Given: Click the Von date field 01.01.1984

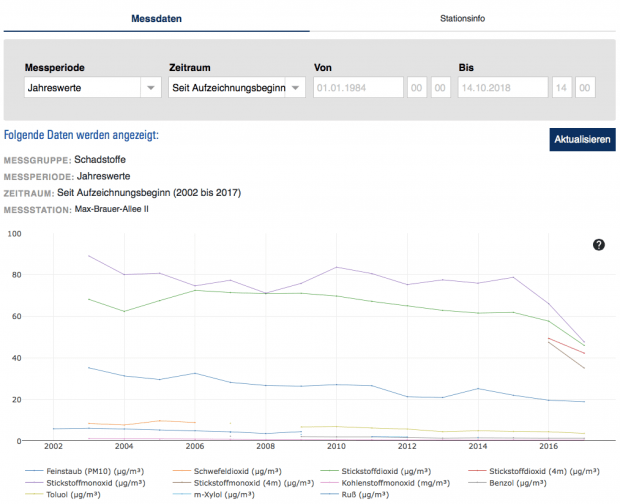Looking at the screenshot, I should (357, 89).
